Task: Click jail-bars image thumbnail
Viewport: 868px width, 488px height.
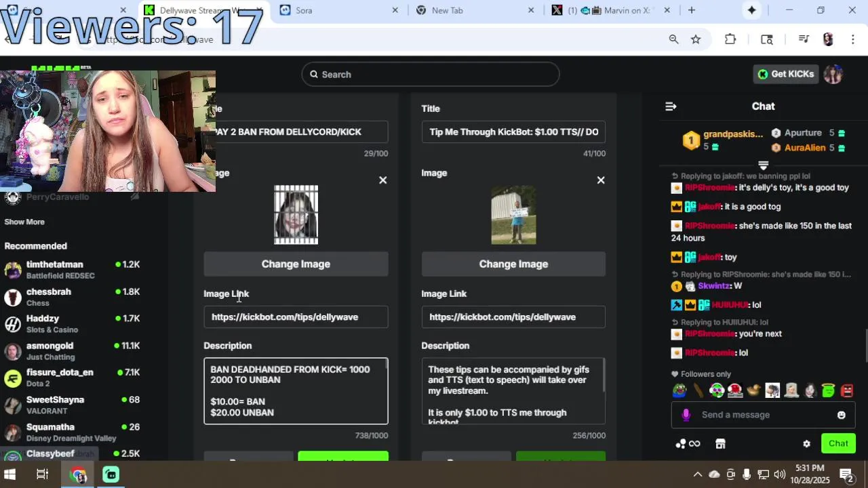Action: (x=296, y=215)
